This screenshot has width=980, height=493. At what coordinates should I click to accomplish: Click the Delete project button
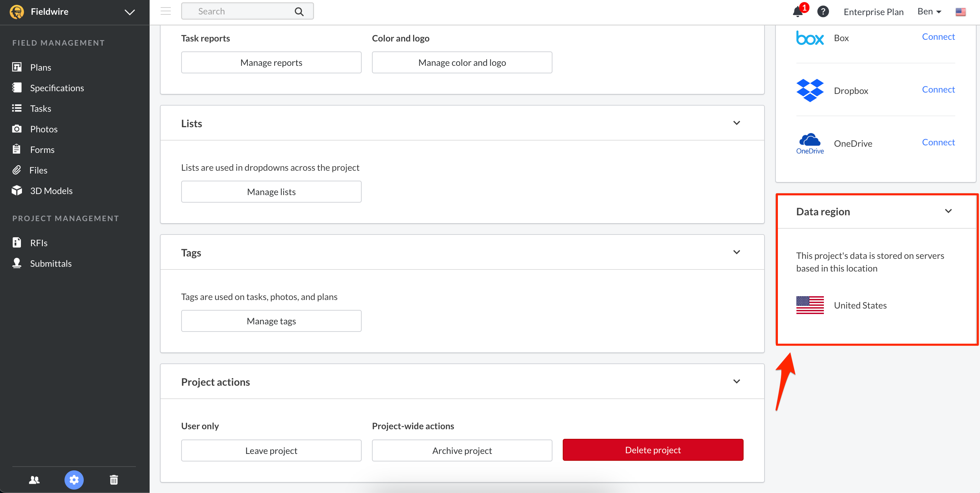pos(652,450)
